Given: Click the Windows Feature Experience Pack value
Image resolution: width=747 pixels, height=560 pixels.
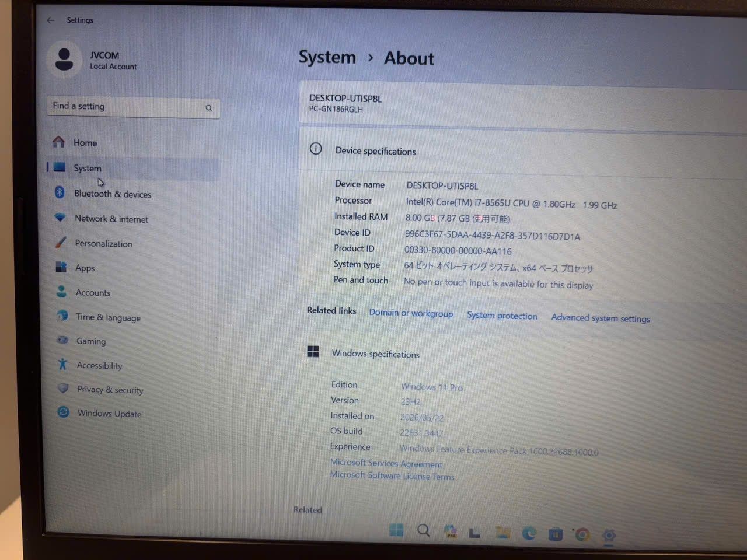Looking at the screenshot, I should [499, 450].
